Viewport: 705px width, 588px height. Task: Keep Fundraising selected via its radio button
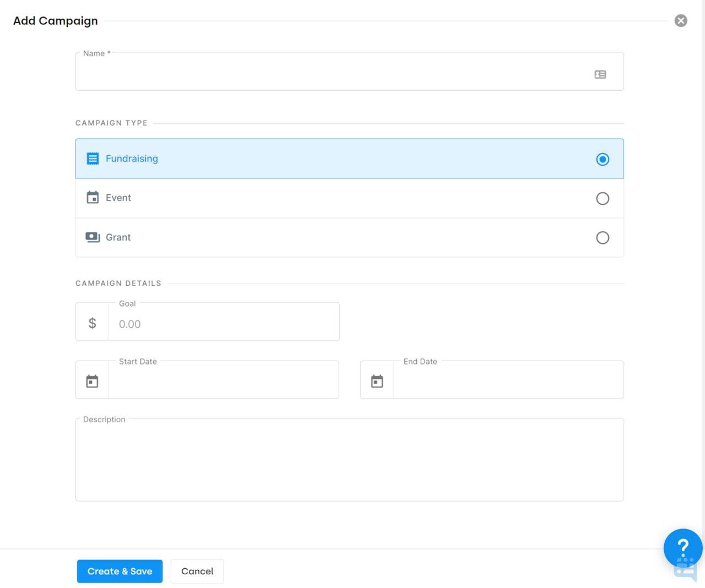click(x=603, y=159)
